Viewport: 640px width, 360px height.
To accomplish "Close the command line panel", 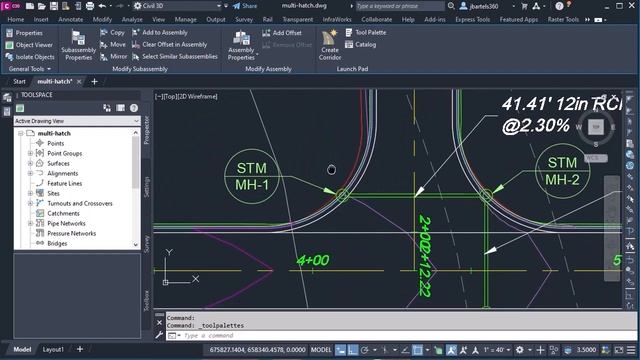I will (x=159, y=323).
